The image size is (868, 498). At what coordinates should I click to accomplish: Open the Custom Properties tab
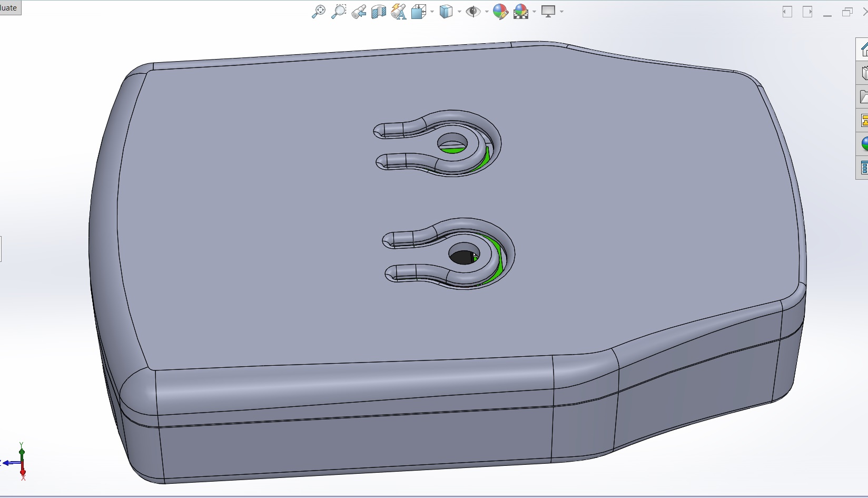pos(863,168)
